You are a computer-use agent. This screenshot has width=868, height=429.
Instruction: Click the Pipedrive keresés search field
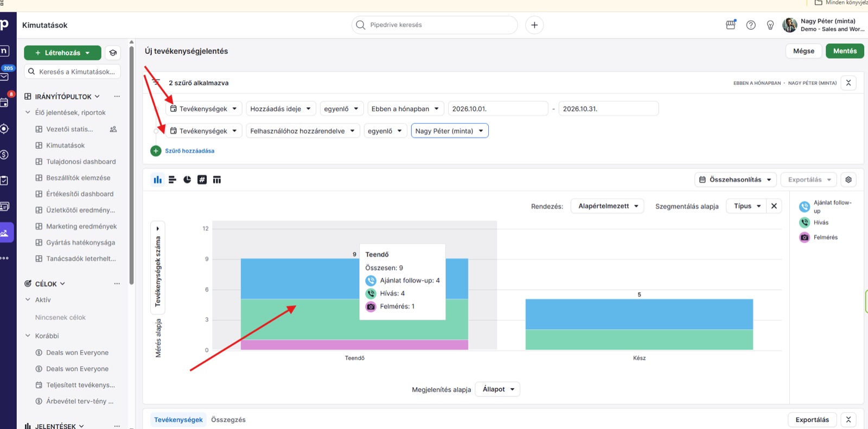(x=435, y=25)
